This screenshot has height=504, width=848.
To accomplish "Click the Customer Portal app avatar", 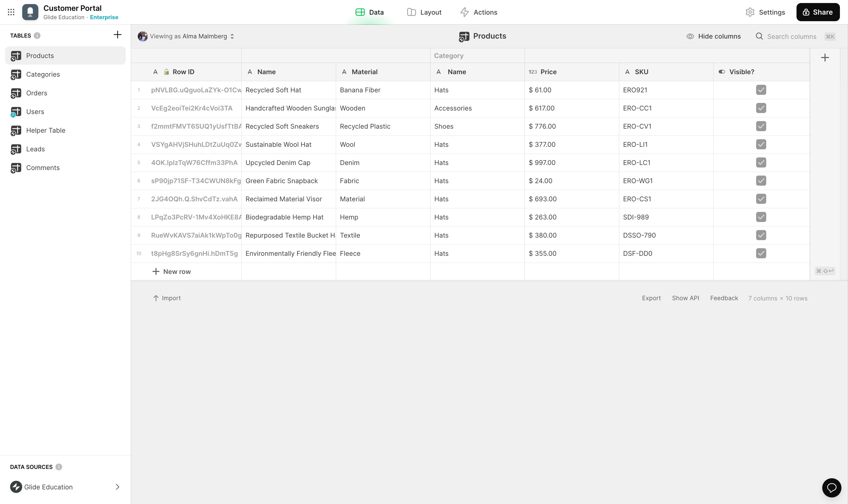I will pos(30,12).
